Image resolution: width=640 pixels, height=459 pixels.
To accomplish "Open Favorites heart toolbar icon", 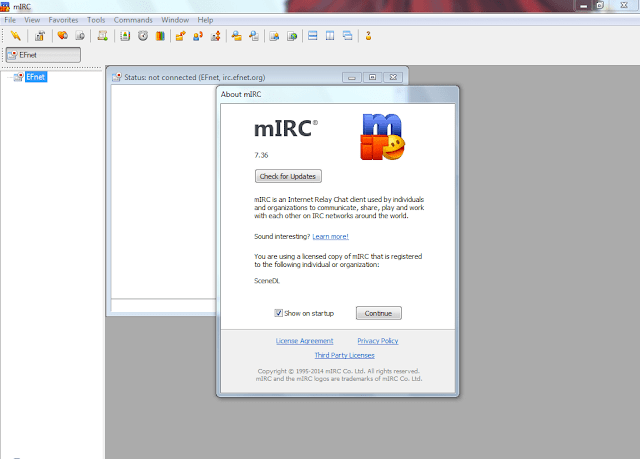I will pyautogui.click(x=62, y=36).
